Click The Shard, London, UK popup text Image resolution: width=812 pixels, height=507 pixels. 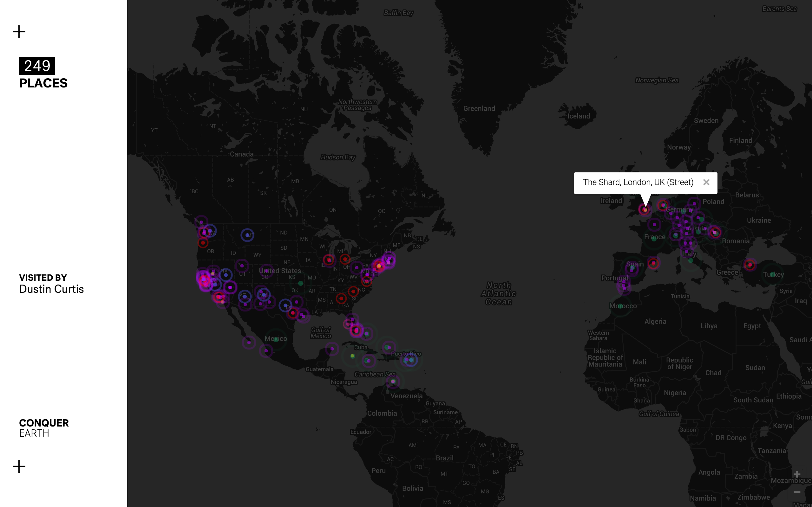coord(638,183)
